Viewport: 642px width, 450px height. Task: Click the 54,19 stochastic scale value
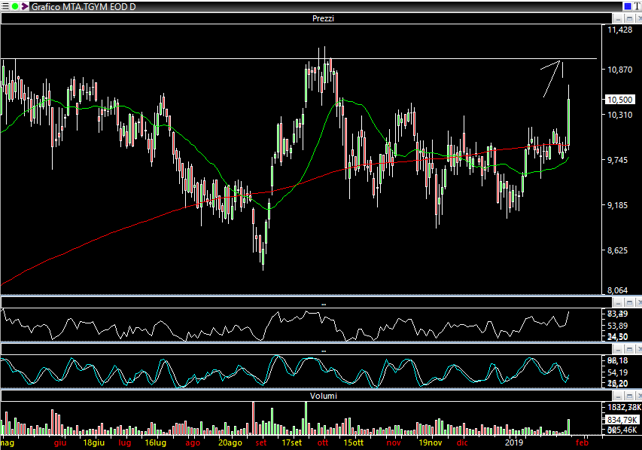[617, 372]
